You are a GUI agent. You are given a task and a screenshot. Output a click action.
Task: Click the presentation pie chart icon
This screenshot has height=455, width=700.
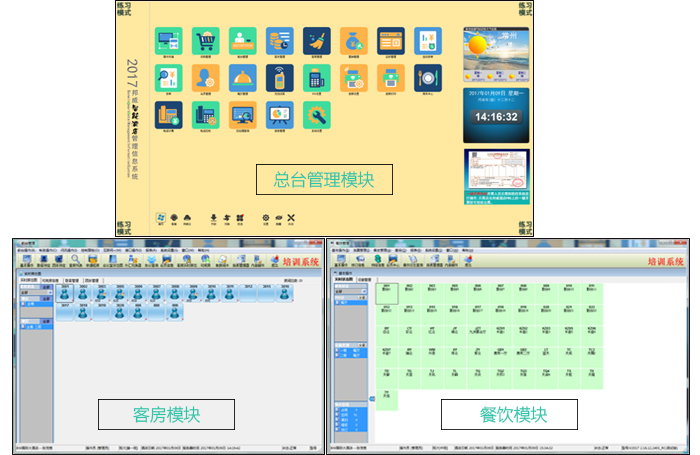tap(281, 113)
